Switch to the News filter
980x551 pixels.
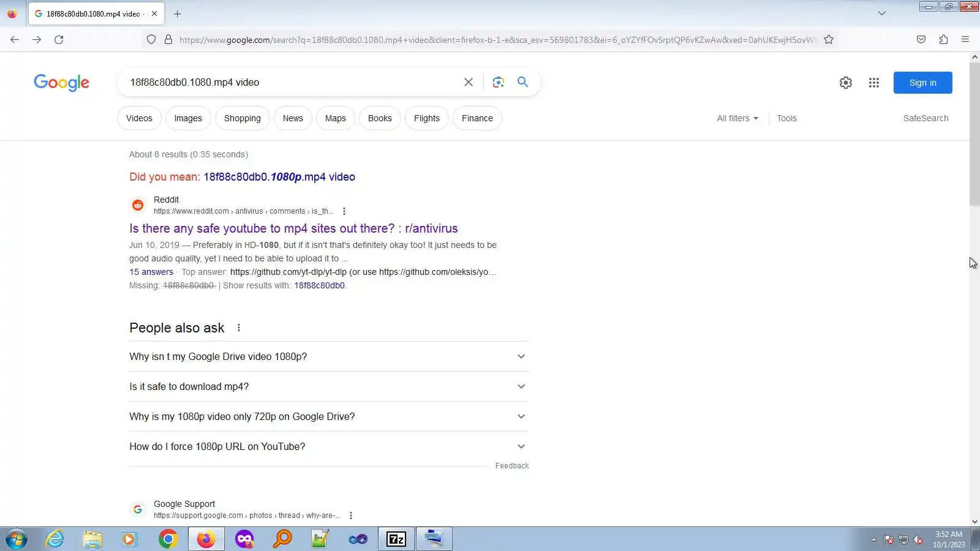(x=293, y=118)
